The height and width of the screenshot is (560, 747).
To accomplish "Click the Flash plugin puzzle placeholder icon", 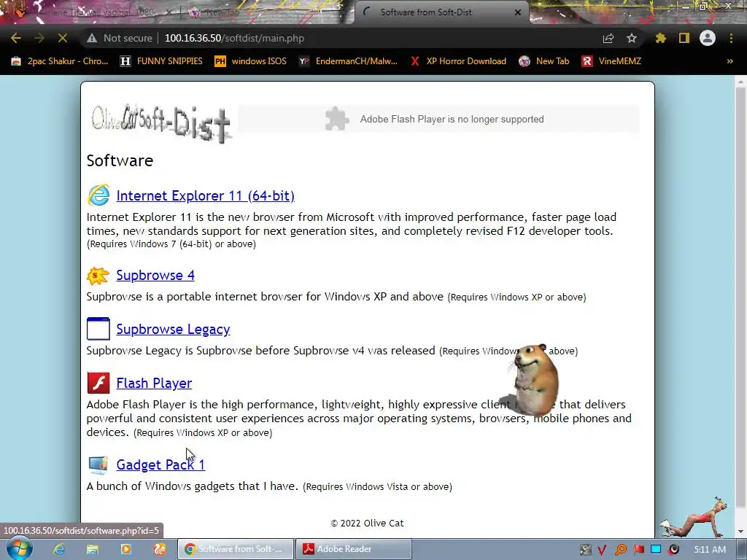I will (x=337, y=119).
